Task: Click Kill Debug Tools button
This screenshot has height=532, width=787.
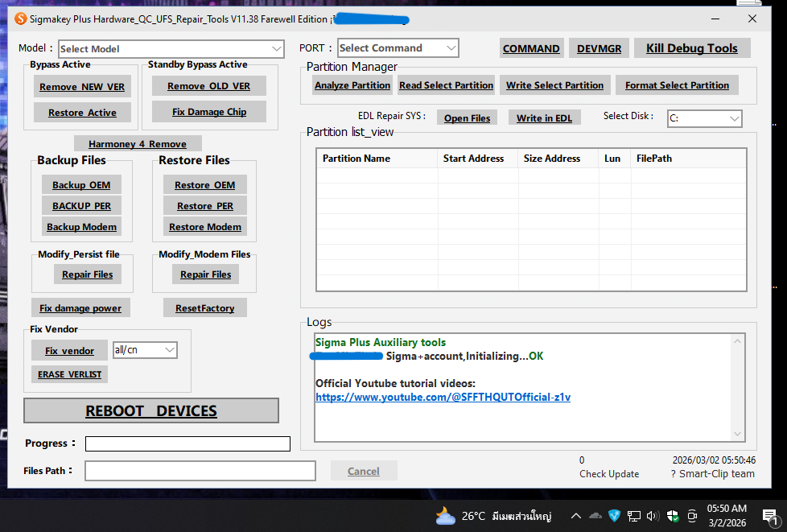Action: pyautogui.click(x=691, y=48)
